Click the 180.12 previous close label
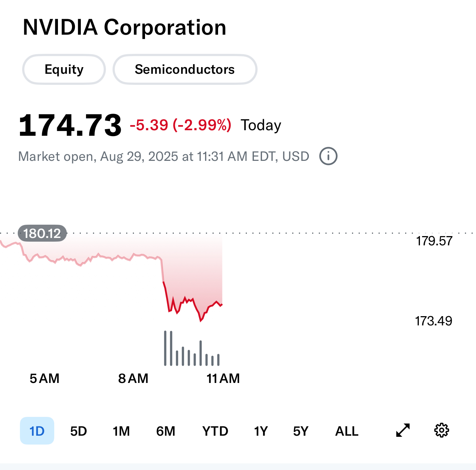Screen dimensions: 476x470 click(x=42, y=234)
